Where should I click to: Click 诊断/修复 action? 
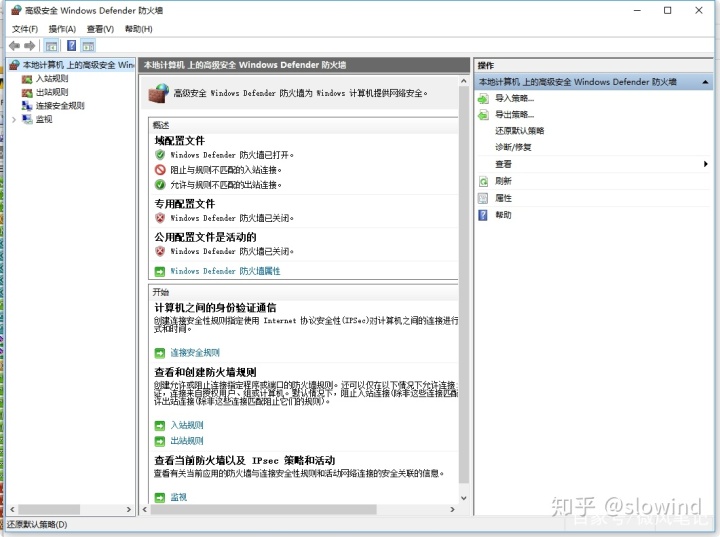[513, 147]
